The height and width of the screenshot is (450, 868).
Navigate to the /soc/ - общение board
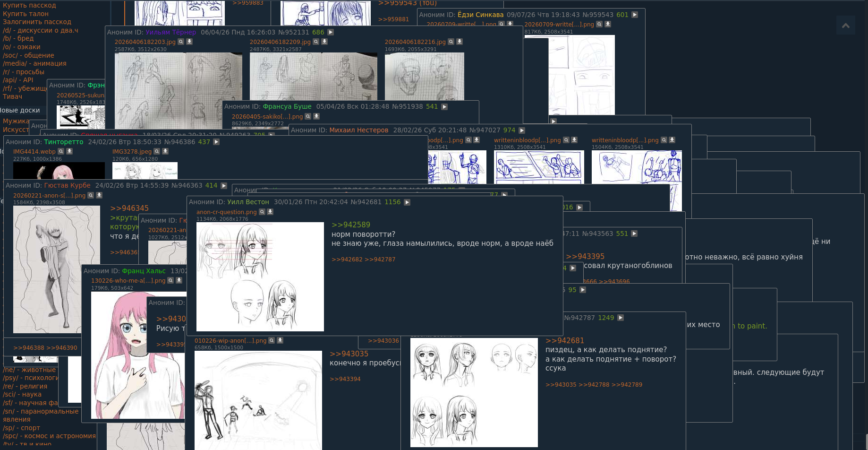(x=28, y=55)
